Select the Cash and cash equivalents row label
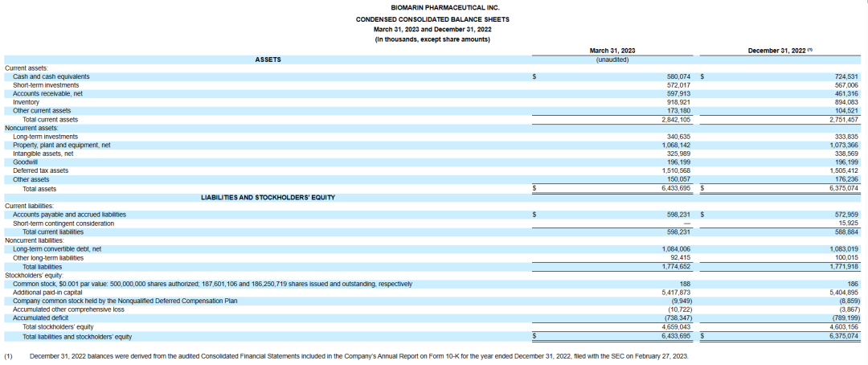The height and width of the screenshot is (365, 868). [51, 76]
